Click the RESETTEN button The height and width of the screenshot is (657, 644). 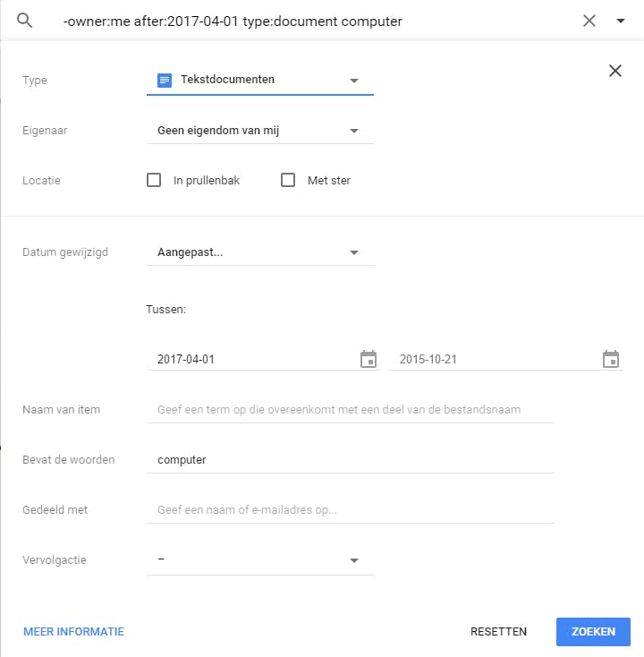498,632
